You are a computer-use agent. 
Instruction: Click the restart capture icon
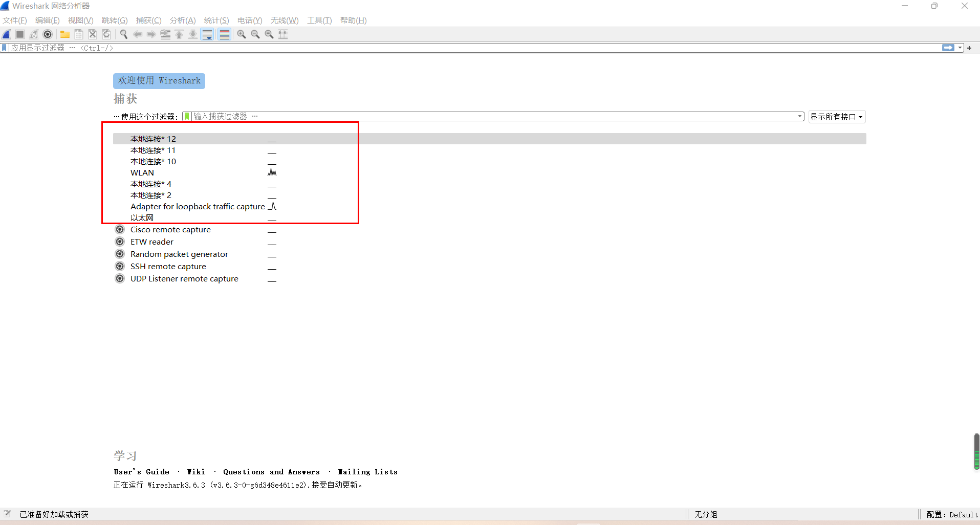34,34
